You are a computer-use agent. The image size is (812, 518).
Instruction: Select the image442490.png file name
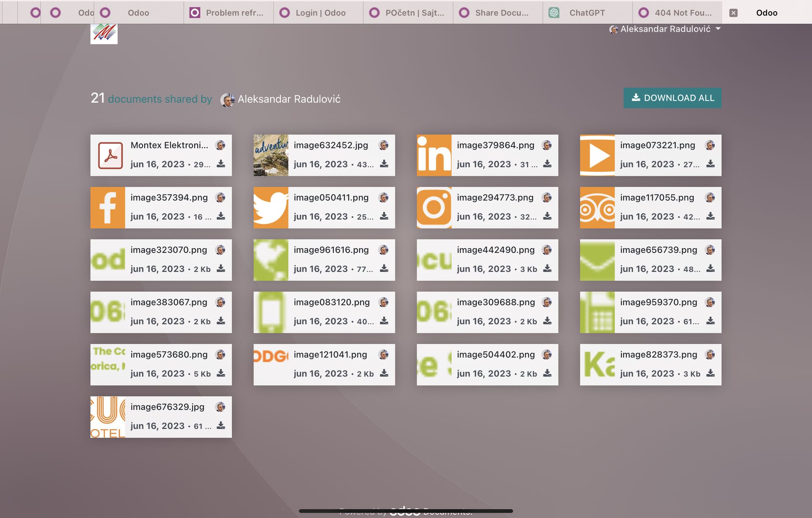coord(496,250)
